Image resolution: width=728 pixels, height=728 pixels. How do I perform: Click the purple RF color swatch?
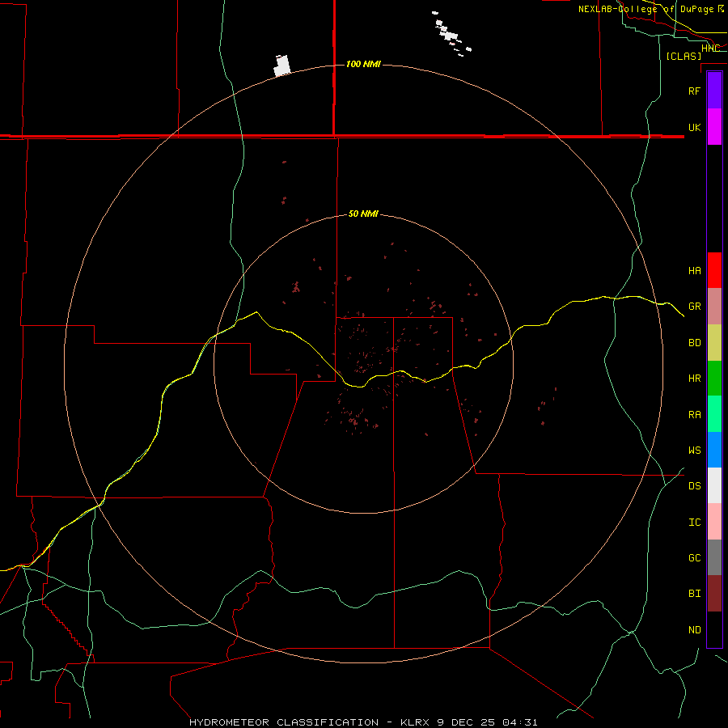(x=714, y=91)
